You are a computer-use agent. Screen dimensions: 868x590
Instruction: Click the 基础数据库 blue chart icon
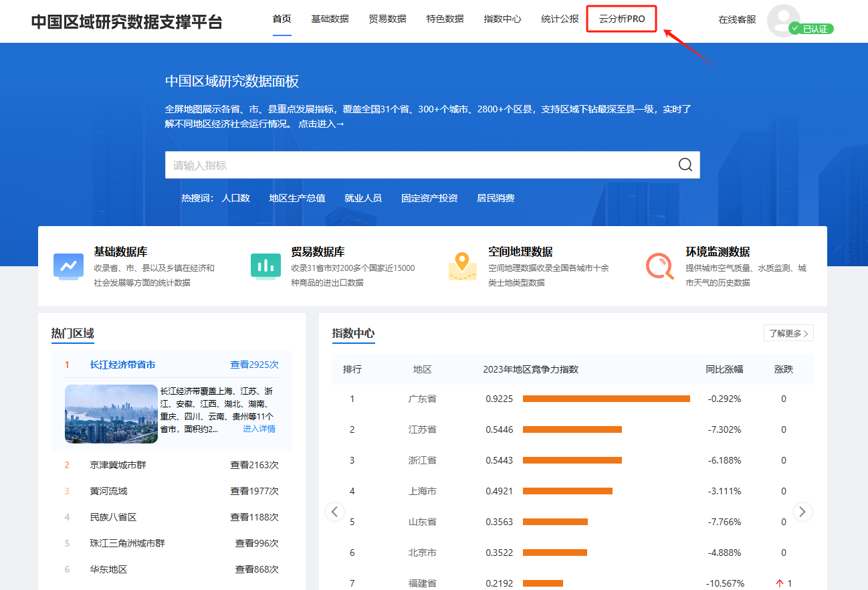(x=68, y=266)
